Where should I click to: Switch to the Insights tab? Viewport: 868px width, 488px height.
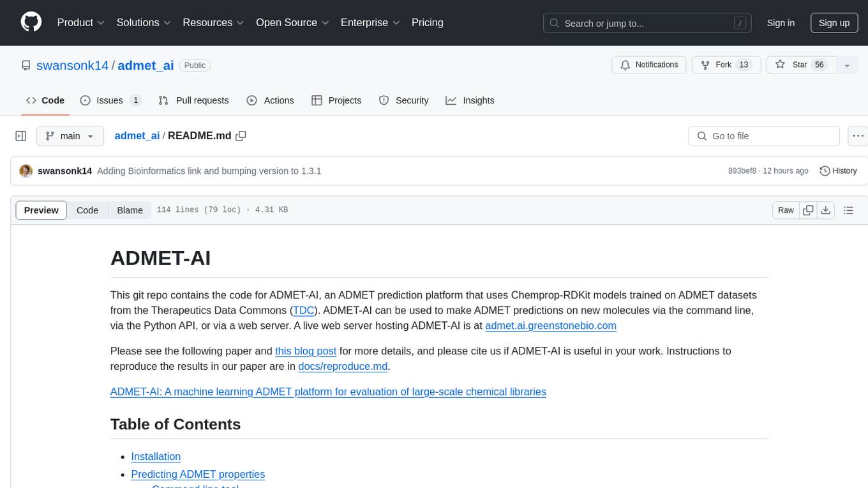[470, 100]
